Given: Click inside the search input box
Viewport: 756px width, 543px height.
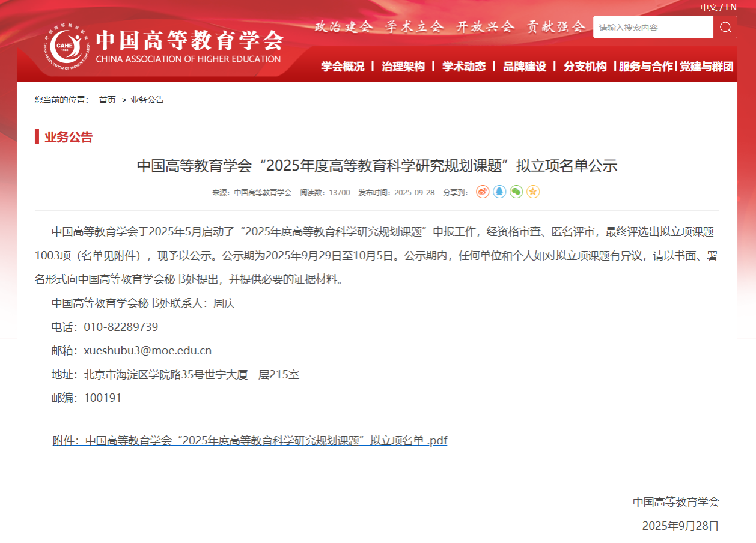Looking at the screenshot, I should pos(653,27).
